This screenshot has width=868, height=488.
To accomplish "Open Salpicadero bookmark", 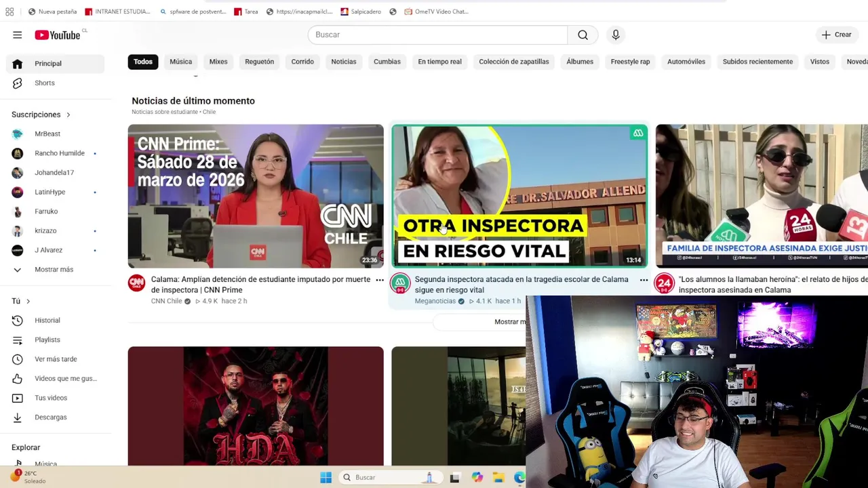I will click(x=361, y=12).
